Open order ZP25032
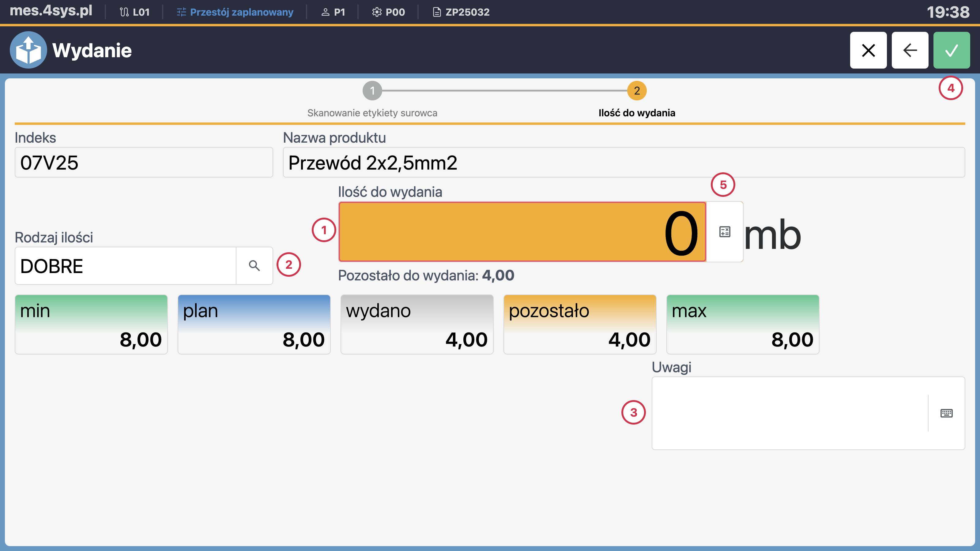The height and width of the screenshot is (551, 980). tap(461, 12)
